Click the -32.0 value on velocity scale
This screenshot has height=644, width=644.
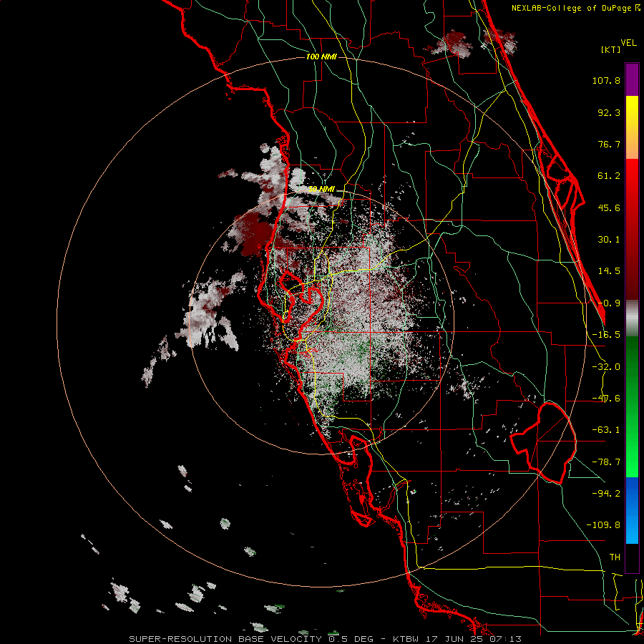(x=606, y=367)
